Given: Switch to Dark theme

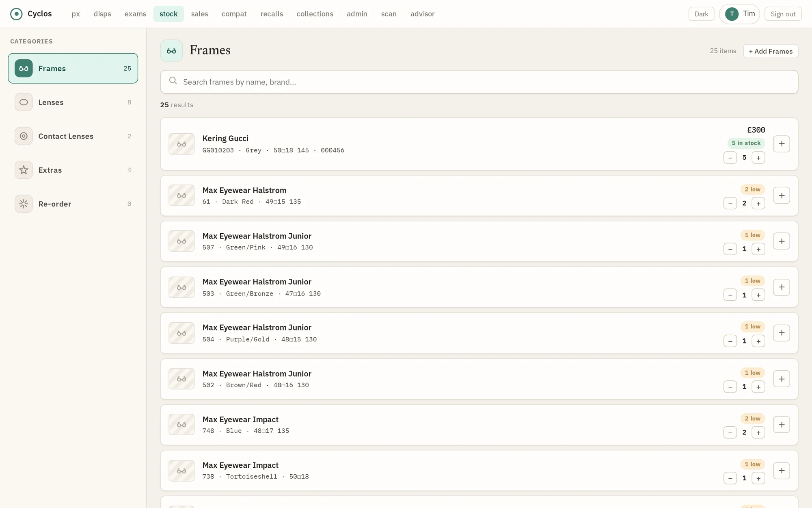Looking at the screenshot, I should tap(701, 14).
